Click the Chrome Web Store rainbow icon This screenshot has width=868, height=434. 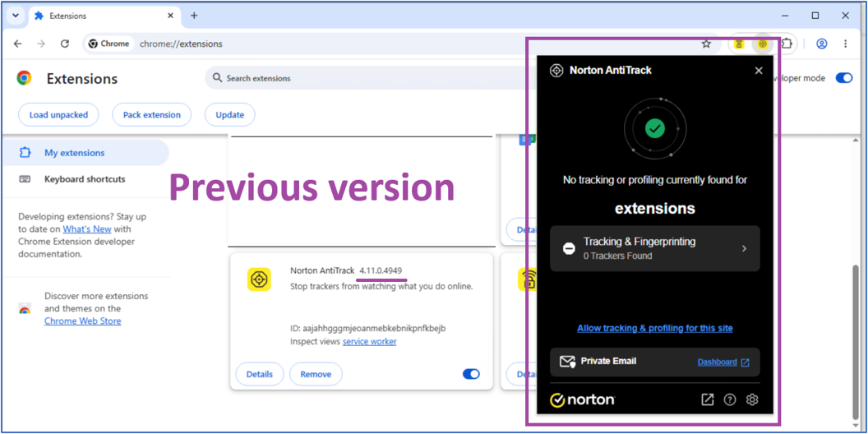[x=25, y=309]
